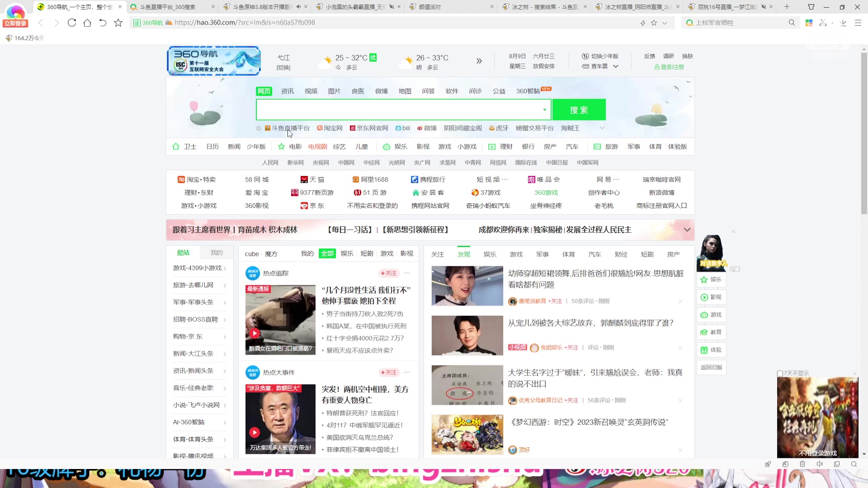
Task: Click the scissors screenshot tool icon
Action: [823, 23]
